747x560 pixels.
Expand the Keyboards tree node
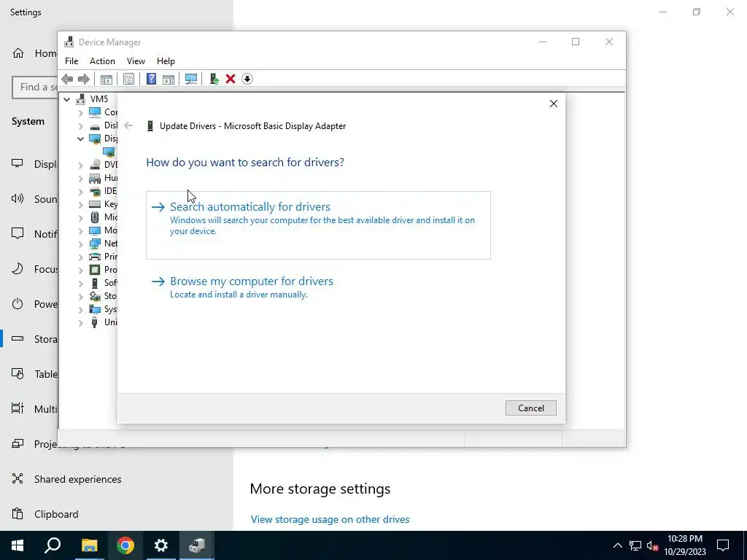(80, 204)
